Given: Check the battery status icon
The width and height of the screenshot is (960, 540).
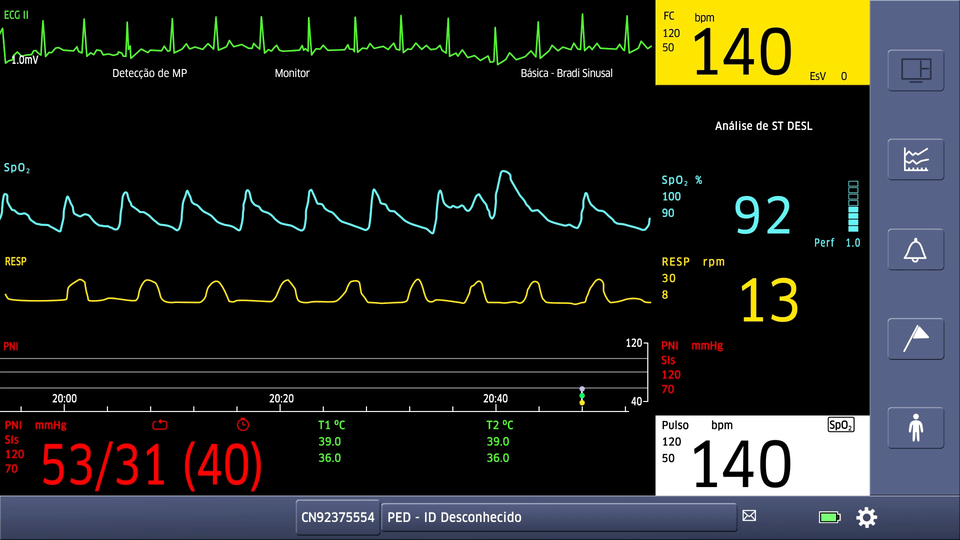Looking at the screenshot, I should click(830, 517).
